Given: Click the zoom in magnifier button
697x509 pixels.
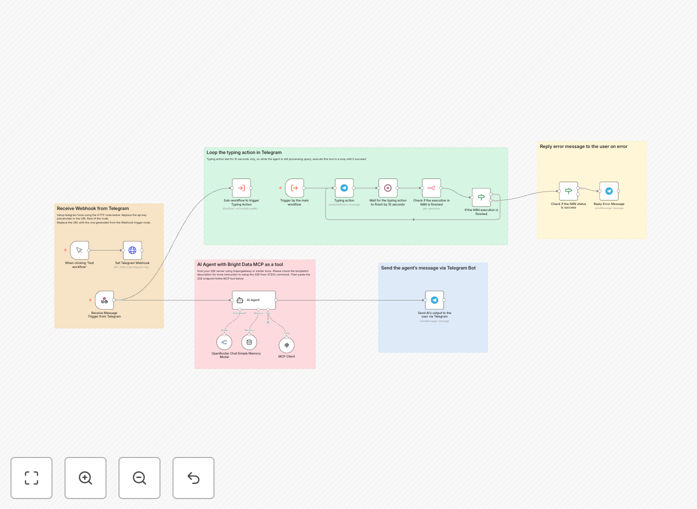Looking at the screenshot, I should coord(85,478).
